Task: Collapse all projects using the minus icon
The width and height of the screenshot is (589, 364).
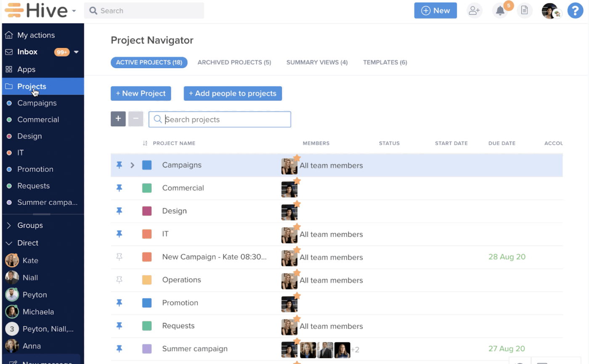Action: pos(135,119)
